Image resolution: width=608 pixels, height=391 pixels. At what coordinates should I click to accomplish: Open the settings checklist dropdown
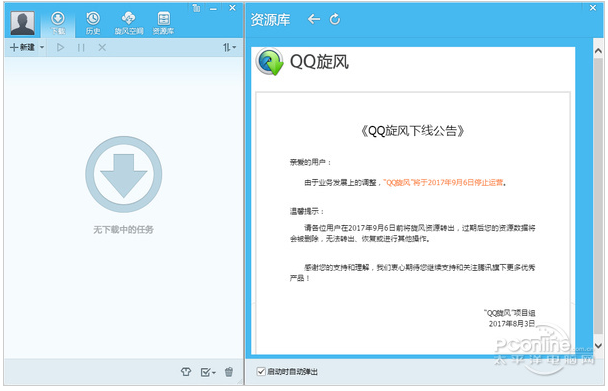(208, 372)
